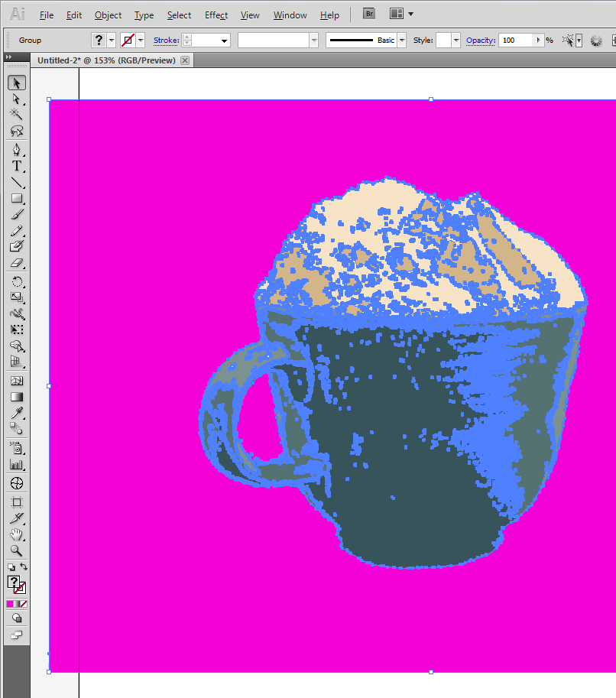Screen dimensions: 616x698
Task: Pick the Eraser tool
Action: (16, 262)
